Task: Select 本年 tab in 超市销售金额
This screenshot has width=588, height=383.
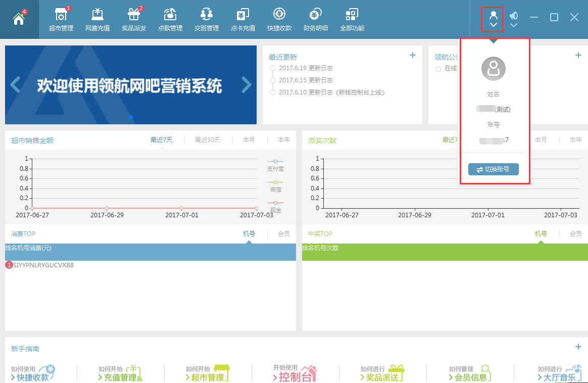Action: (x=283, y=140)
